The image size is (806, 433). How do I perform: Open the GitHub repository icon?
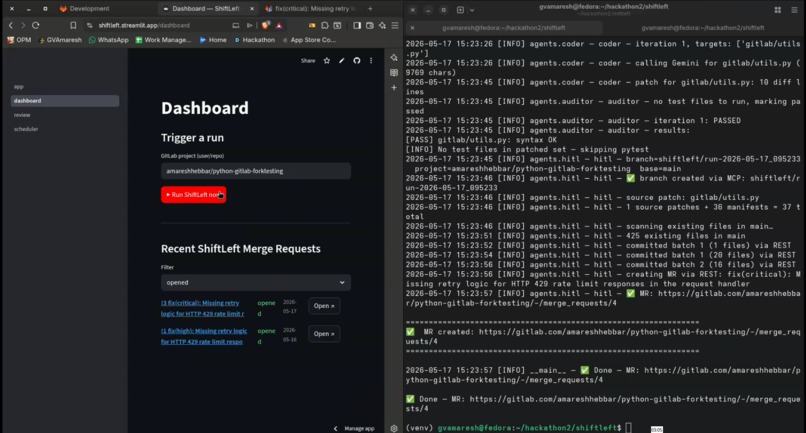[x=357, y=61]
